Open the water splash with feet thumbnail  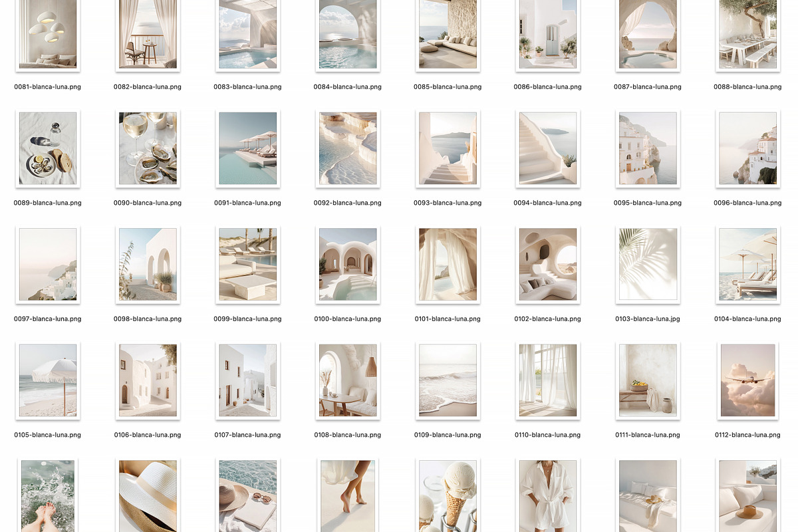[48, 495]
